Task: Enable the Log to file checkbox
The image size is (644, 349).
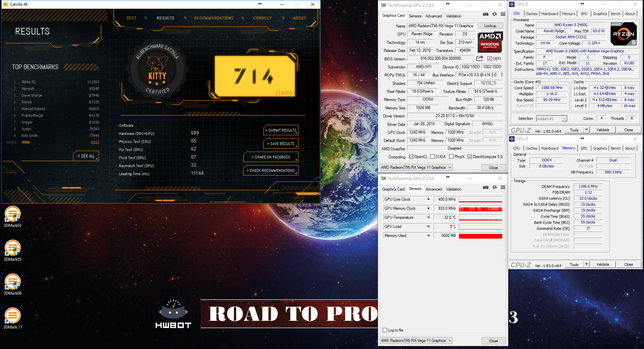Action: (x=385, y=330)
